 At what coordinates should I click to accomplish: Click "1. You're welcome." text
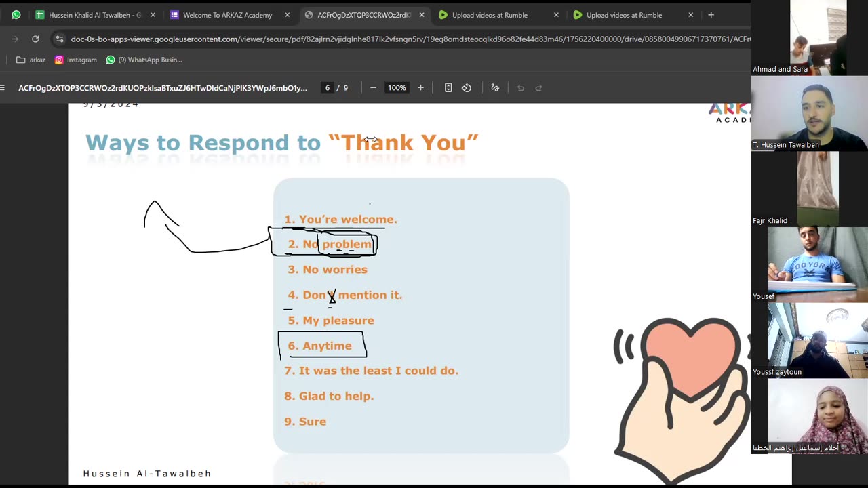coord(340,220)
